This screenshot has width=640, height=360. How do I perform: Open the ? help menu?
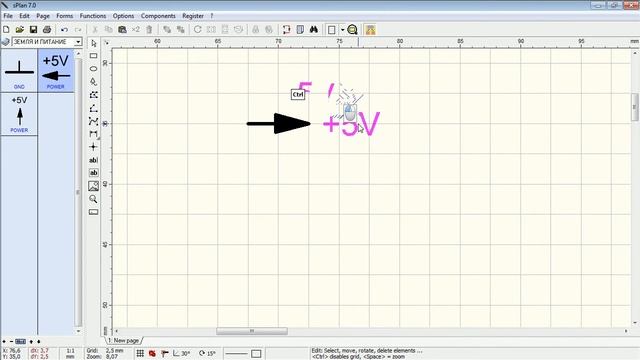[212, 16]
